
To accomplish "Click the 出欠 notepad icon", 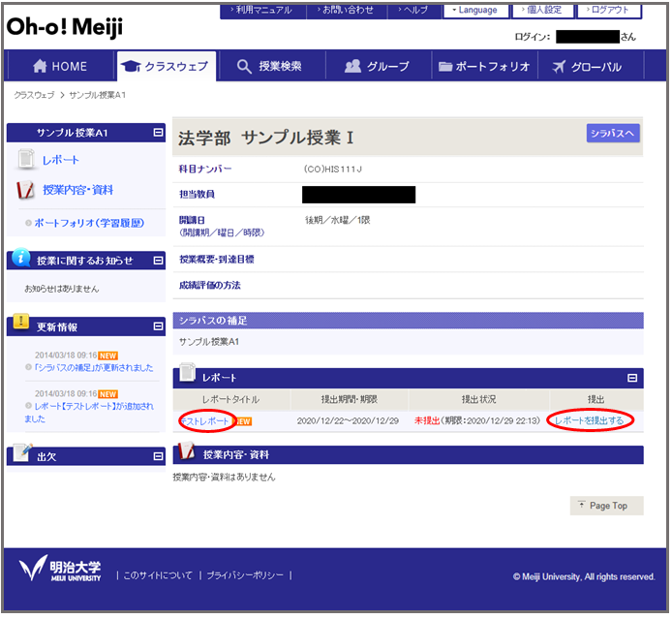I will point(22,452).
